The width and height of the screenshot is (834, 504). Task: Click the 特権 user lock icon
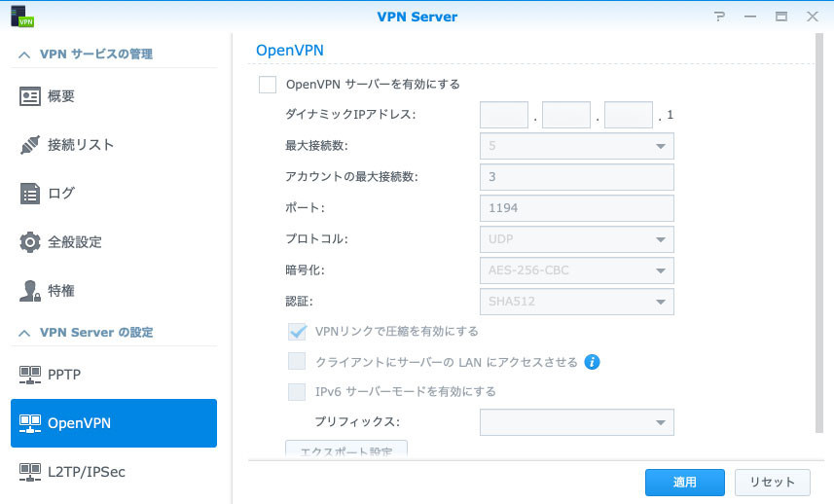(30, 291)
